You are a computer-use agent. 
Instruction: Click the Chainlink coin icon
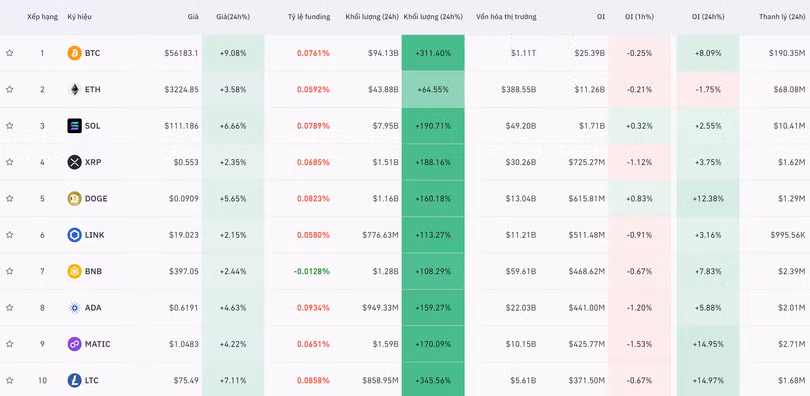click(74, 235)
